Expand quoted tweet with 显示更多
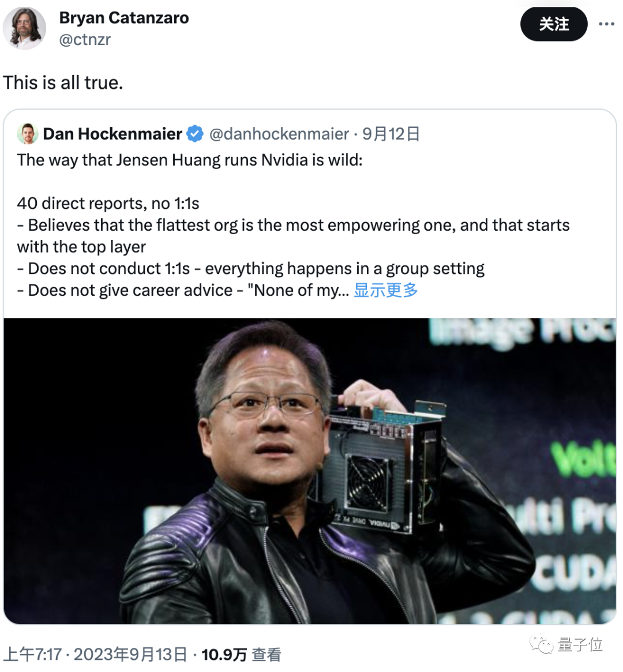Viewport: 623px width, 672px height. [386, 290]
